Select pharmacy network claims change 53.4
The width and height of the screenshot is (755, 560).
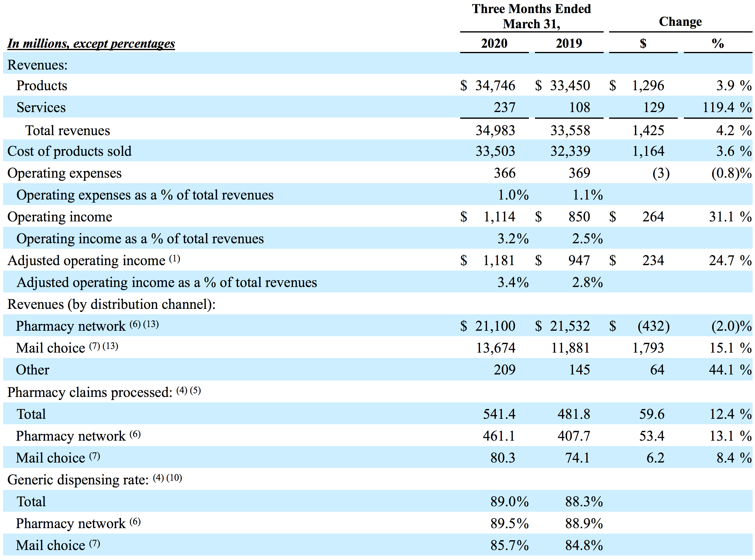[652, 436]
